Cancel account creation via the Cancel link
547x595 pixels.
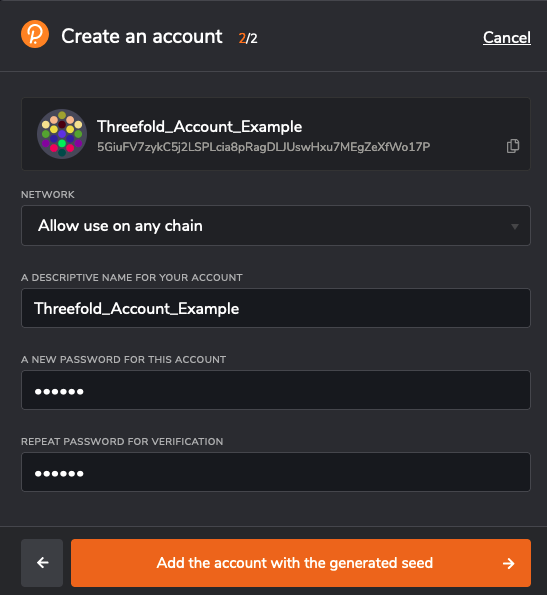(x=507, y=38)
